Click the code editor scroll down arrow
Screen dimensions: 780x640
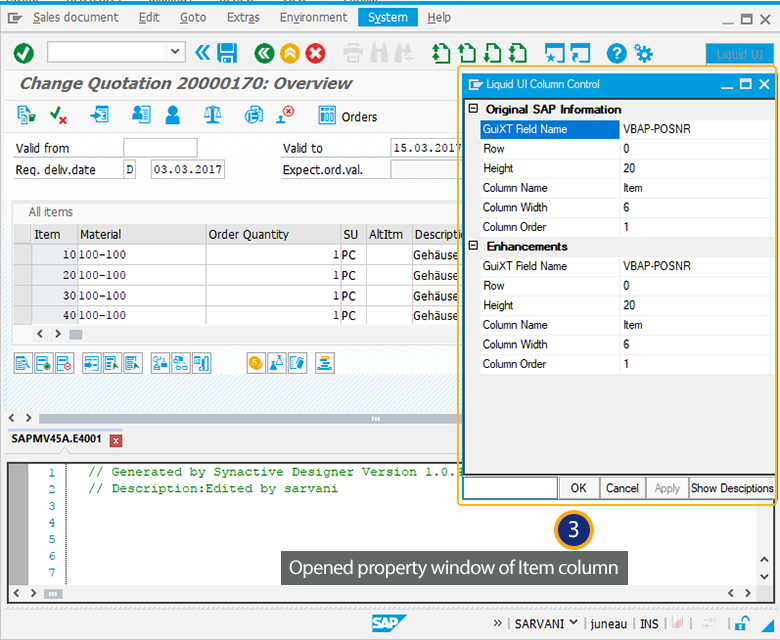[765, 576]
